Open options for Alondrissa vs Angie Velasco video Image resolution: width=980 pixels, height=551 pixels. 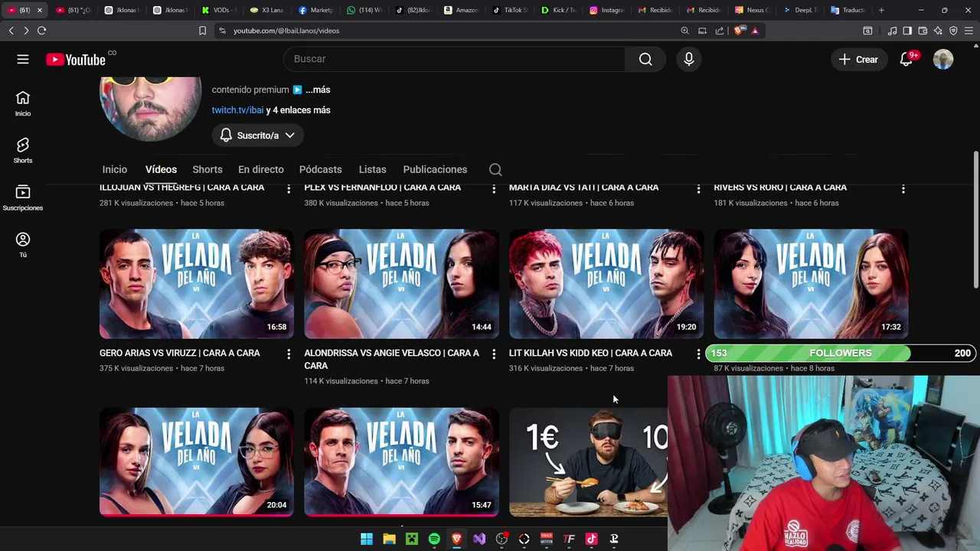(x=494, y=354)
